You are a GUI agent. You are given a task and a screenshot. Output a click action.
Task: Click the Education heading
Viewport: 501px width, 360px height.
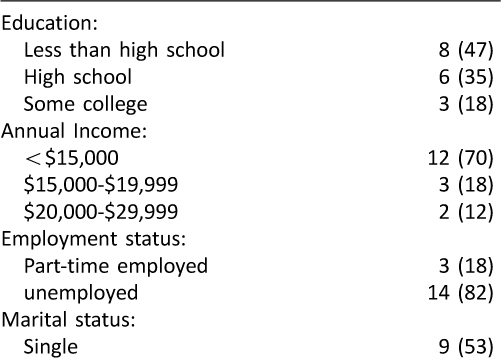pyautogui.click(x=50, y=23)
